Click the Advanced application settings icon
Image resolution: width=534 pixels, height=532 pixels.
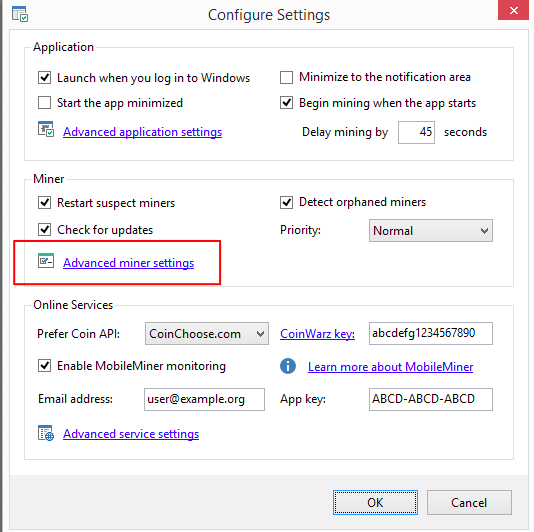pyautogui.click(x=46, y=129)
